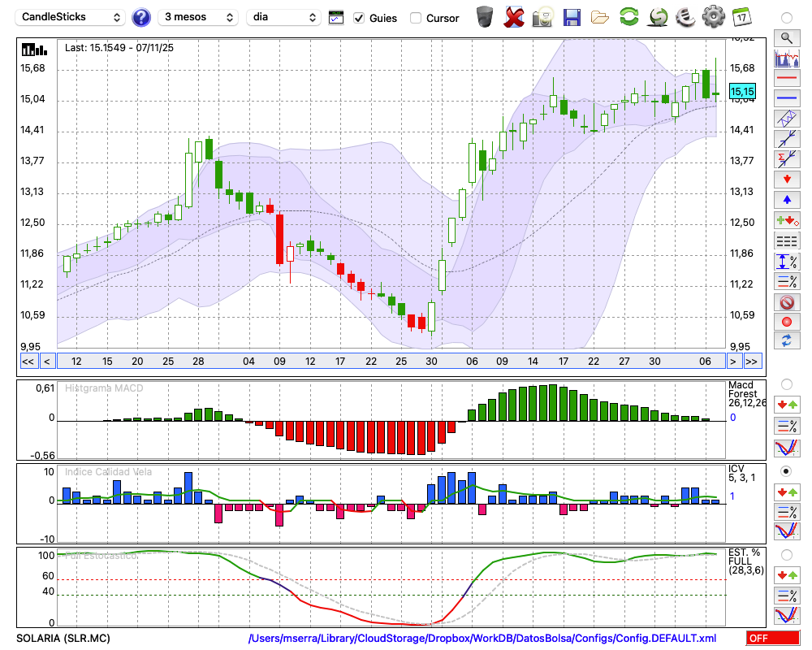Open the calendar icon showing 17
Screen dimensions: 812x650
[x=741, y=16]
